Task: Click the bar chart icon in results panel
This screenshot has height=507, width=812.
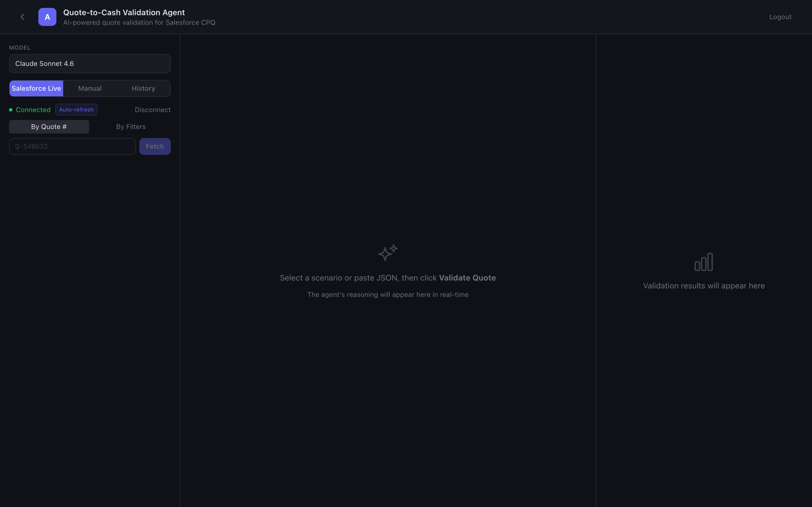Action: point(704,262)
